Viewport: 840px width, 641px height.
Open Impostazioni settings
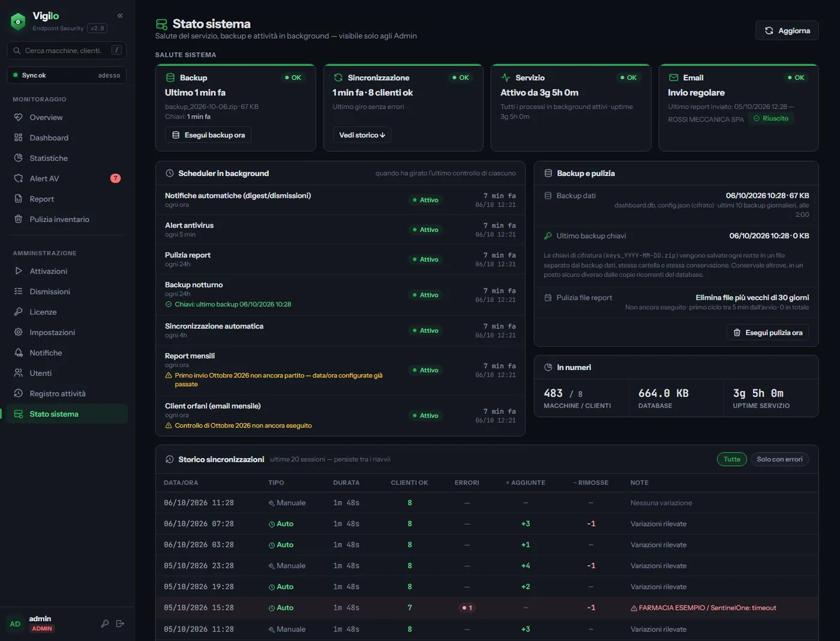pos(67,332)
